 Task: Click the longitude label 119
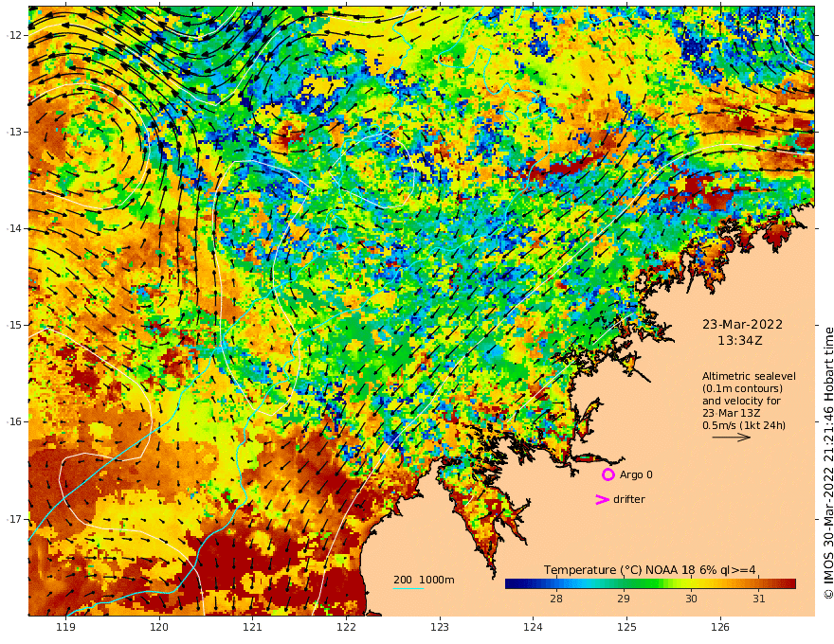pos(65,627)
